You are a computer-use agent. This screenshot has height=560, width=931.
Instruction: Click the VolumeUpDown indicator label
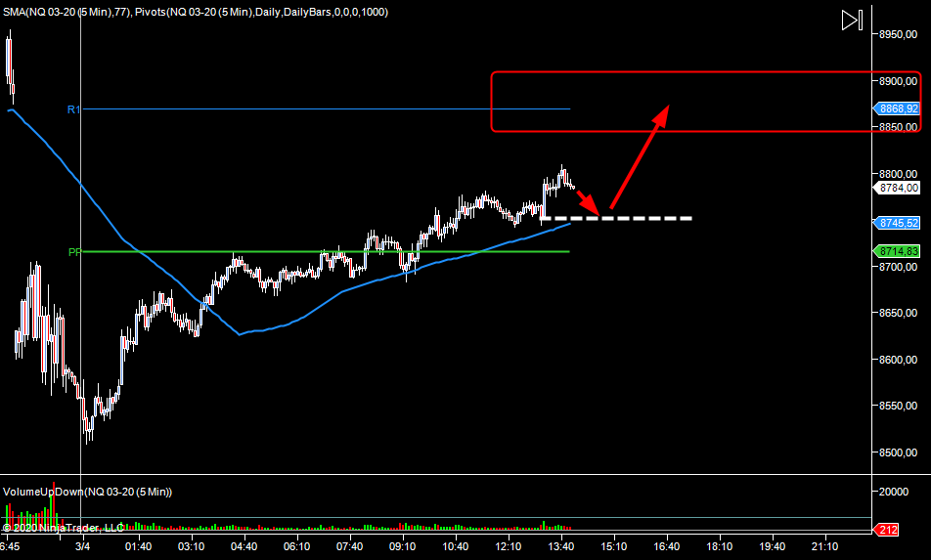click(x=87, y=491)
